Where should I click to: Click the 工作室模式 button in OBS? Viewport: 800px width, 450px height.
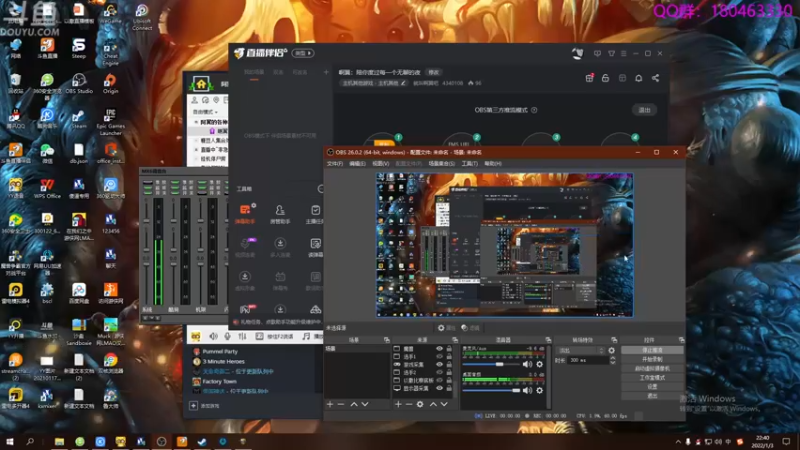tap(652, 378)
